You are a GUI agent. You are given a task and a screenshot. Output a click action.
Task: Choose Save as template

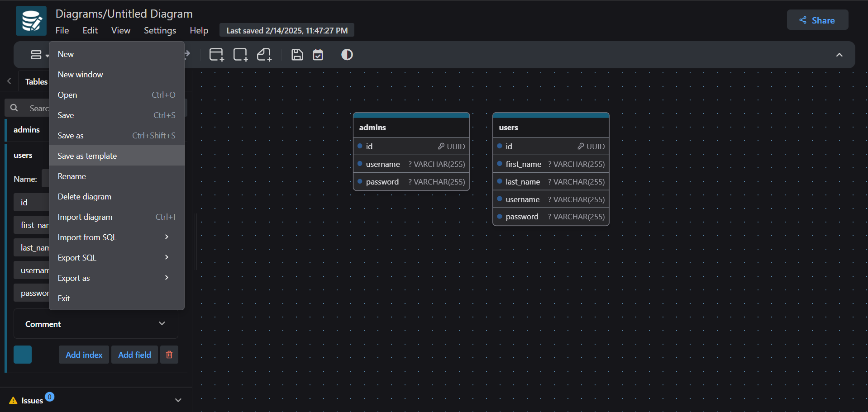pyautogui.click(x=117, y=156)
